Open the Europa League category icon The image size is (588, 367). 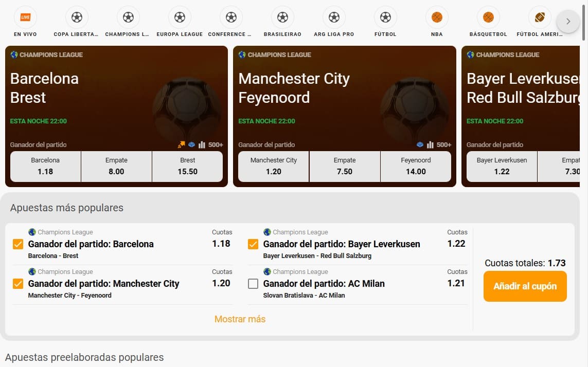pyautogui.click(x=180, y=18)
